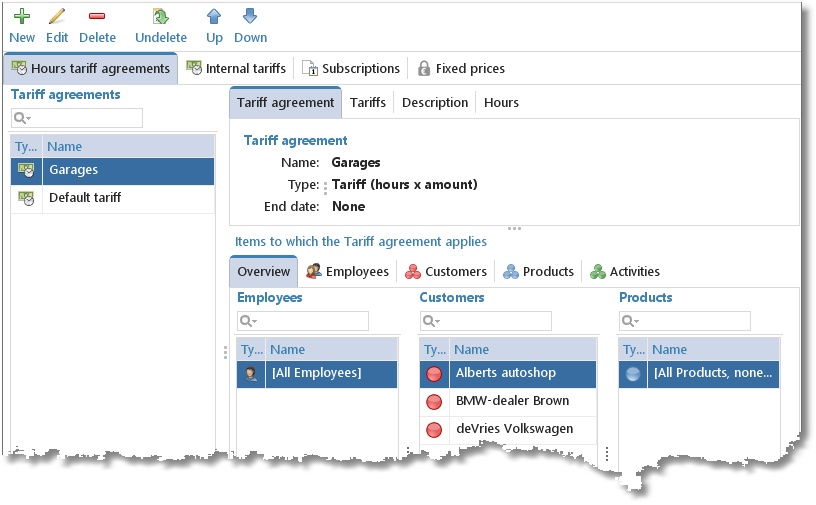The height and width of the screenshot is (505, 816).
Task: Click the red minus Delete icon
Action: coord(97,17)
